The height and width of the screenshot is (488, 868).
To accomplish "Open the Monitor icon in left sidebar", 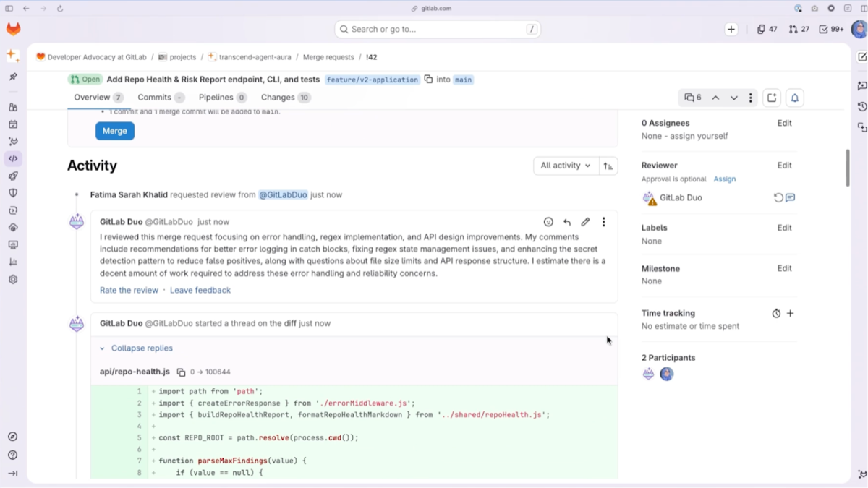I will coord(12,245).
